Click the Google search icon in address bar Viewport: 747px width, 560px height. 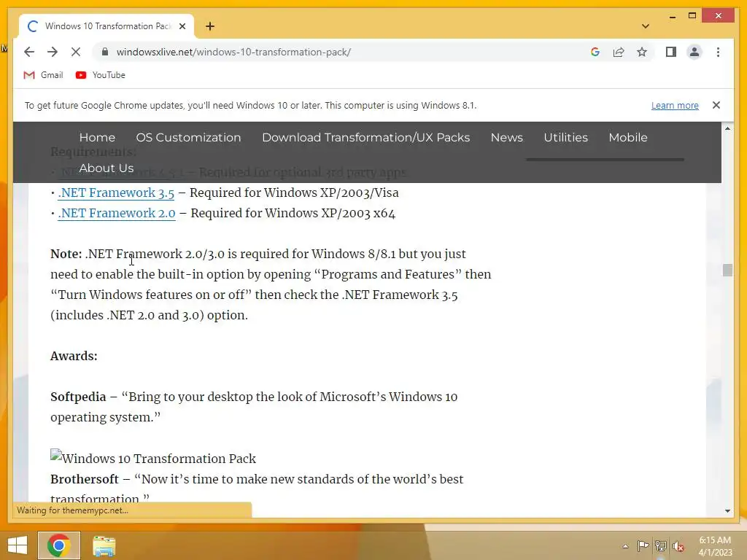595,52
